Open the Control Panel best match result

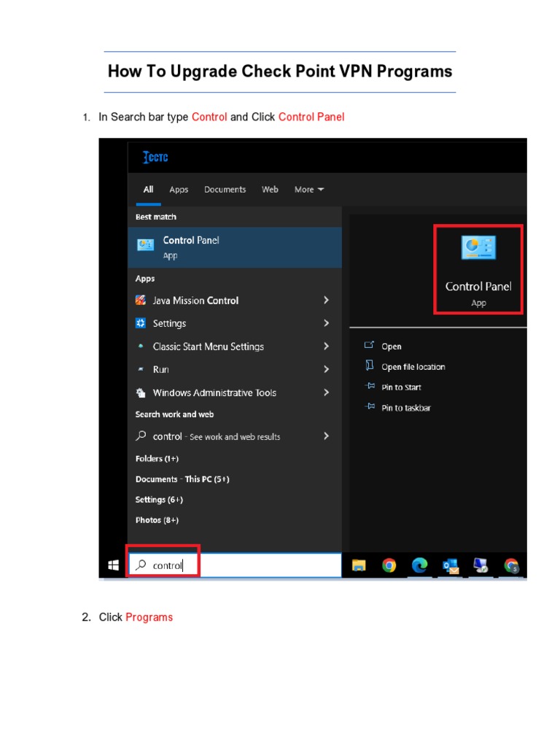point(235,247)
